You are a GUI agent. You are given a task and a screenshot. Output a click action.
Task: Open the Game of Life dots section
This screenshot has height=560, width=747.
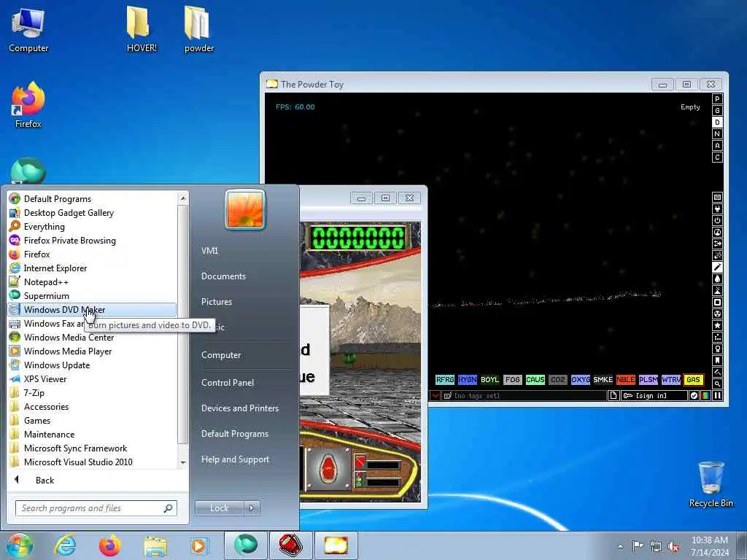coord(718,337)
